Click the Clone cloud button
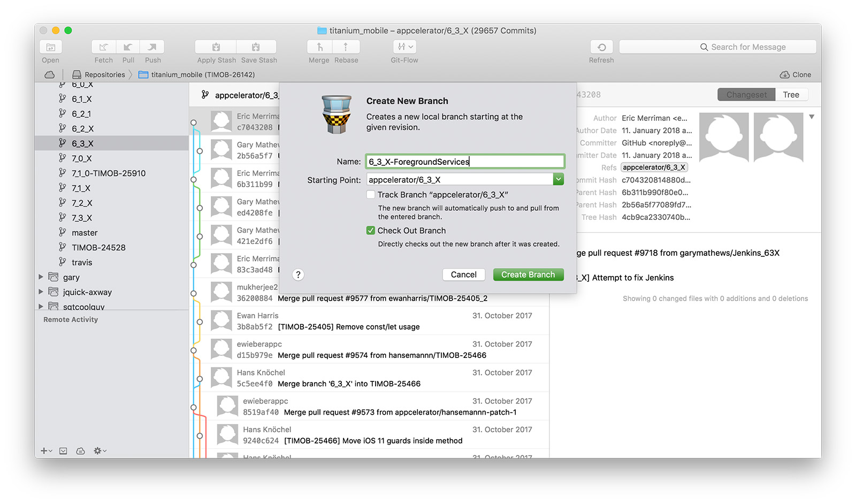 [x=796, y=74]
